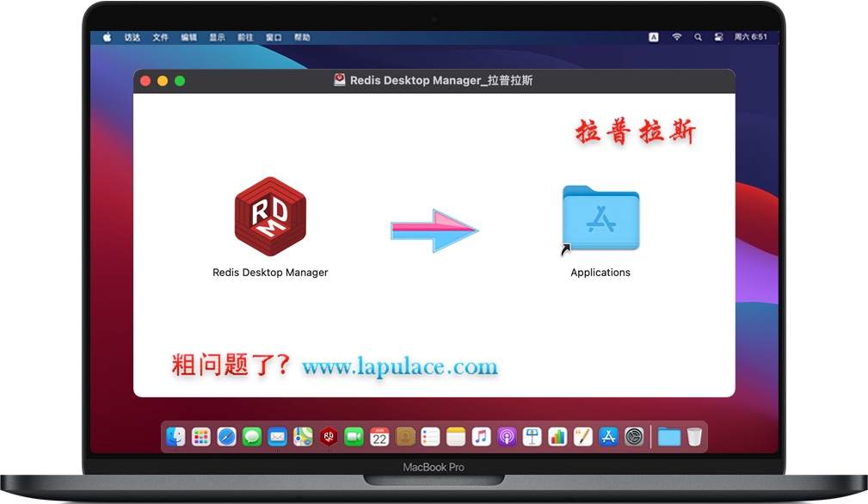Visit the www.lapulace.com link

(400, 366)
